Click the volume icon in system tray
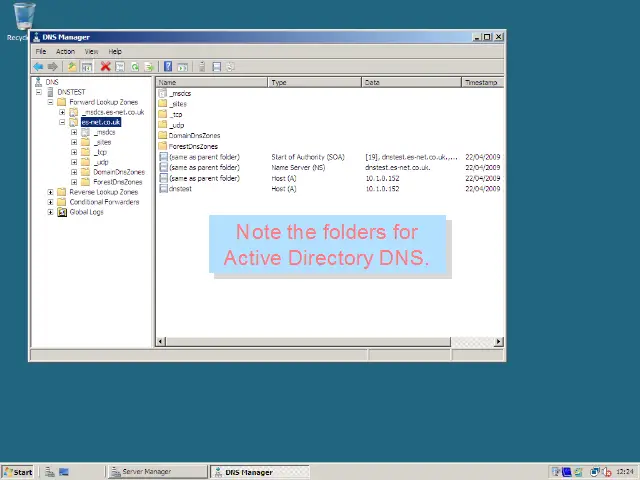The image size is (640, 480). (x=607, y=472)
